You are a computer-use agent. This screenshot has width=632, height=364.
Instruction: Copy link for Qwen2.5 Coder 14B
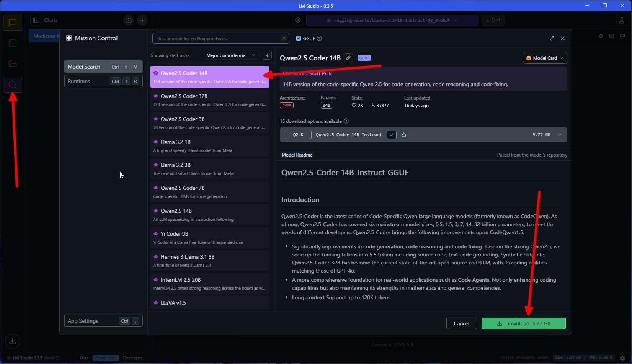[x=348, y=58]
